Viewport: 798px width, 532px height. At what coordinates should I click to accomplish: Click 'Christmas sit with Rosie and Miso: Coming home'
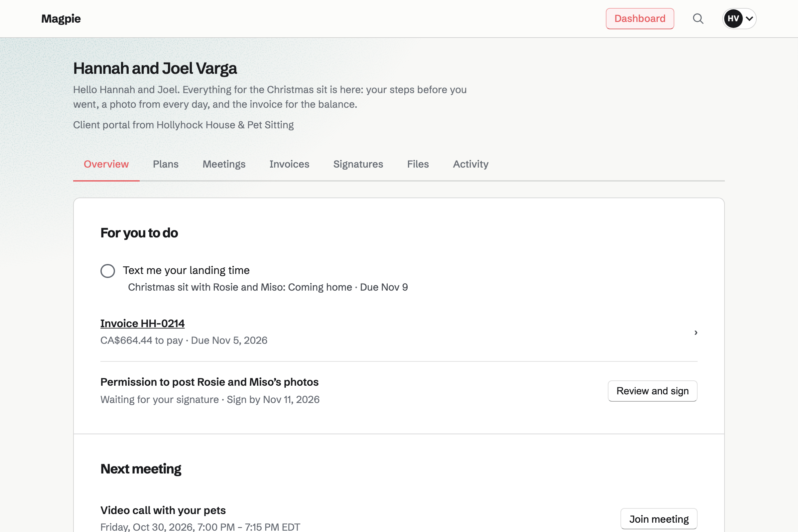[240, 287]
